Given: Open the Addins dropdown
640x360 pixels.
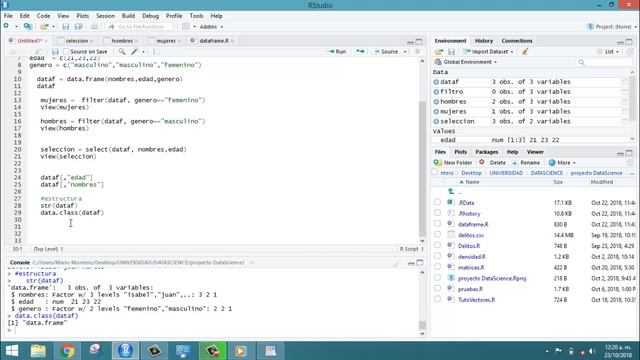Looking at the screenshot, I should (211, 27).
